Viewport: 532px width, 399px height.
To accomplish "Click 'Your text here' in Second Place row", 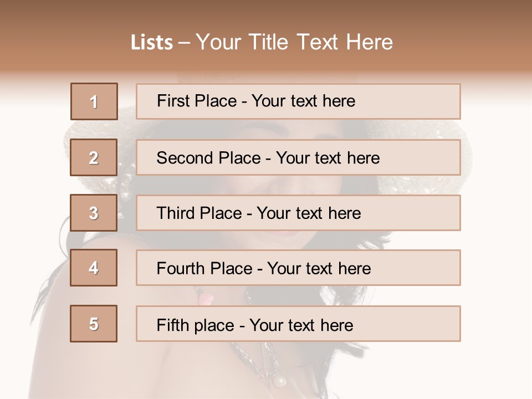I will tap(328, 158).
